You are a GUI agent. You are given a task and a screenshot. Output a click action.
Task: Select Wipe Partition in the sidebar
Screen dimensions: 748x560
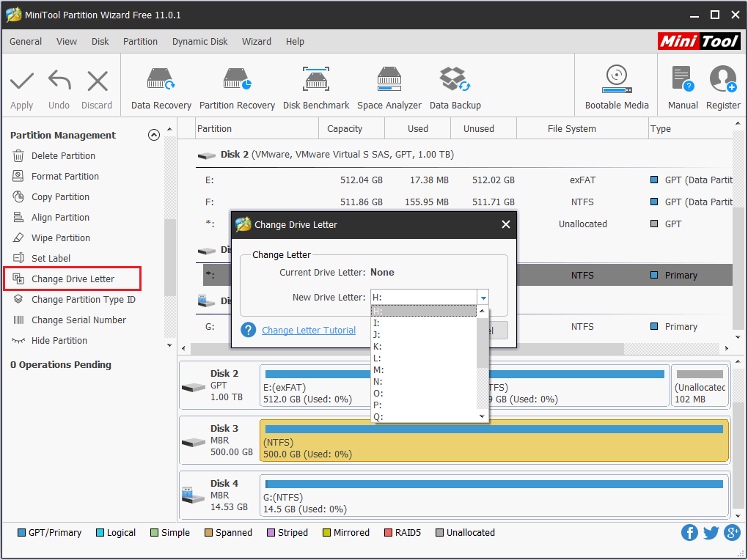point(61,238)
